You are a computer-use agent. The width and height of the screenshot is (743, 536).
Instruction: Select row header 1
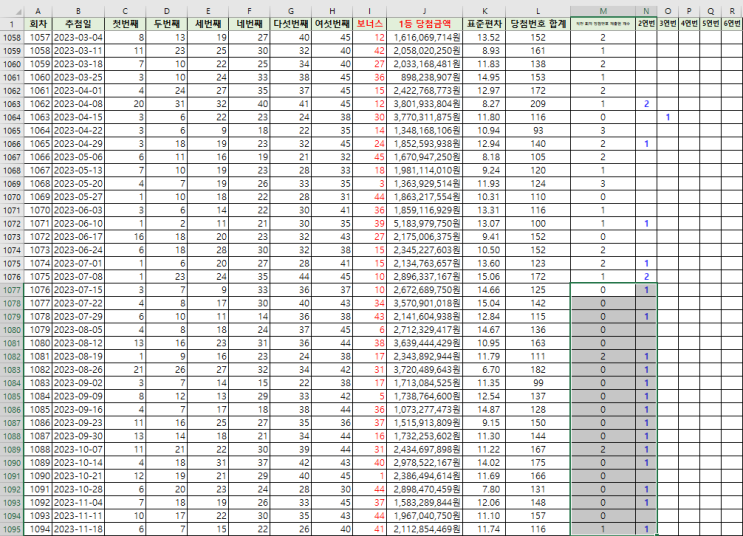[12, 24]
